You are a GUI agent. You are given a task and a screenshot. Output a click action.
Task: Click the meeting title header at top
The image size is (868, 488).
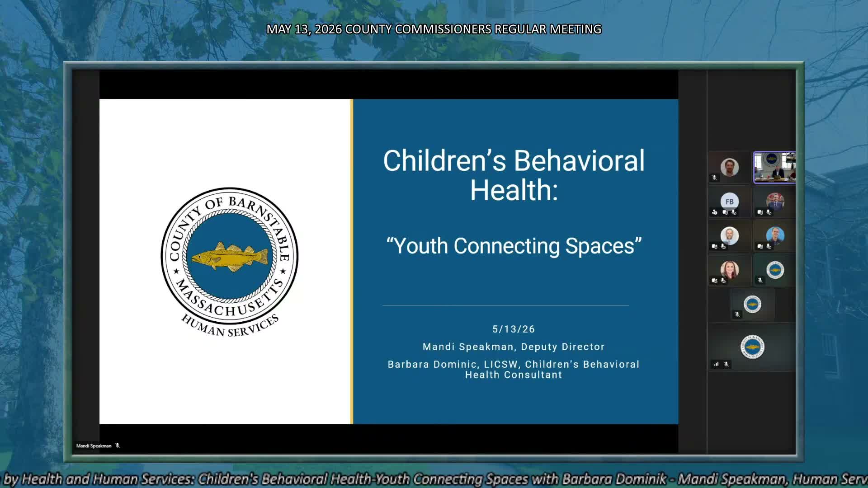[x=434, y=29]
